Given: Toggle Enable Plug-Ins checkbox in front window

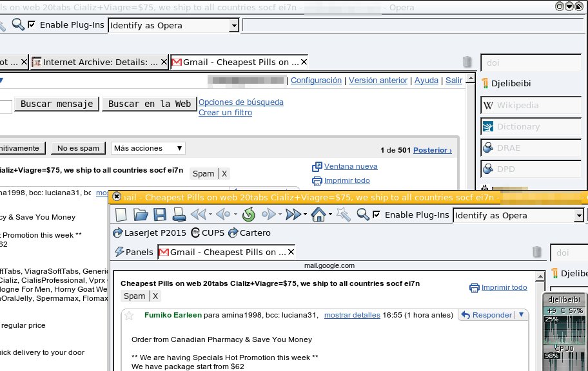Looking at the screenshot, I should click(x=377, y=214).
